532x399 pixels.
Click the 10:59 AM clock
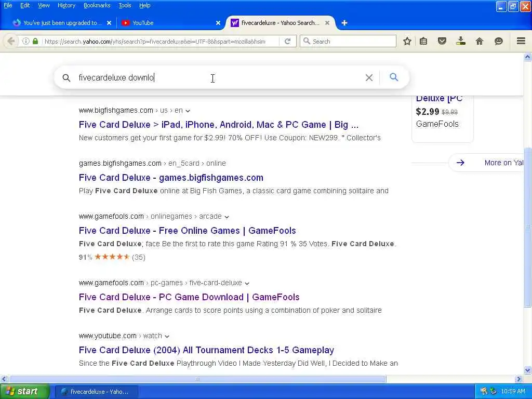[x=513, y=392]
